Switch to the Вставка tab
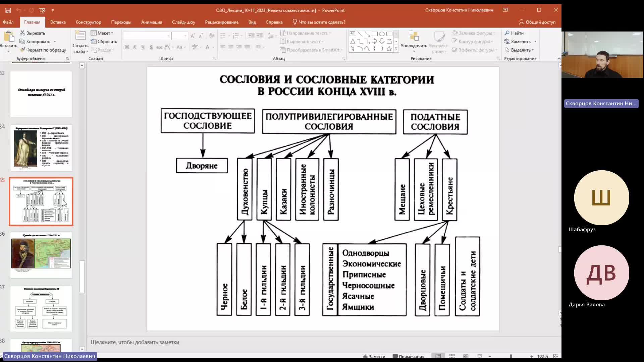The width and height of the screenshot is (644, 362). point(58,22)
